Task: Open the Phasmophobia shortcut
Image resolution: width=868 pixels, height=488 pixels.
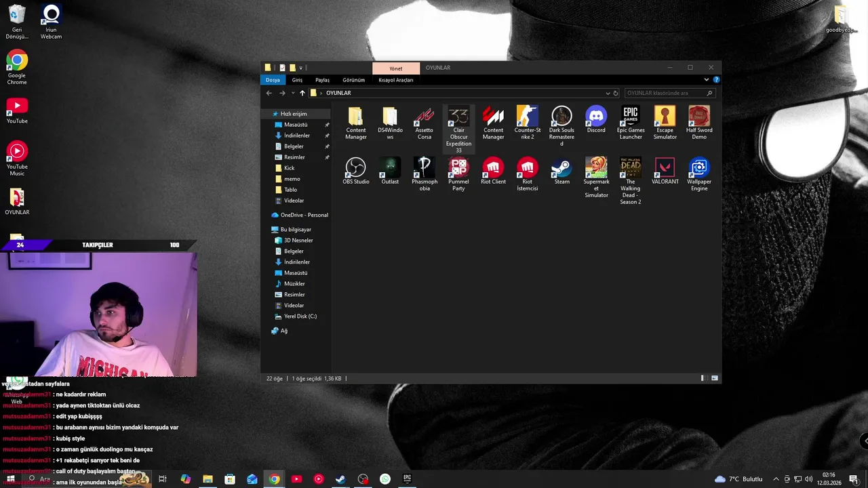Action: [425, 174]
